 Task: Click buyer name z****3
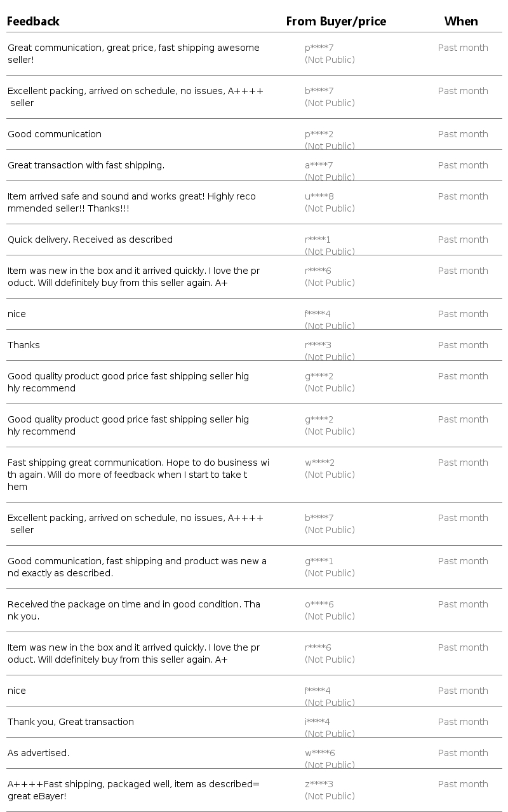pos(319,784)
